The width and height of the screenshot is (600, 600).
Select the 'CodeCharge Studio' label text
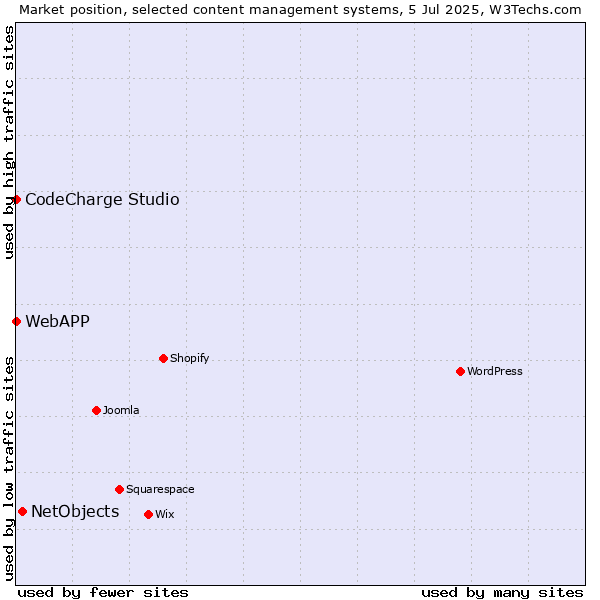pos(102,200)
